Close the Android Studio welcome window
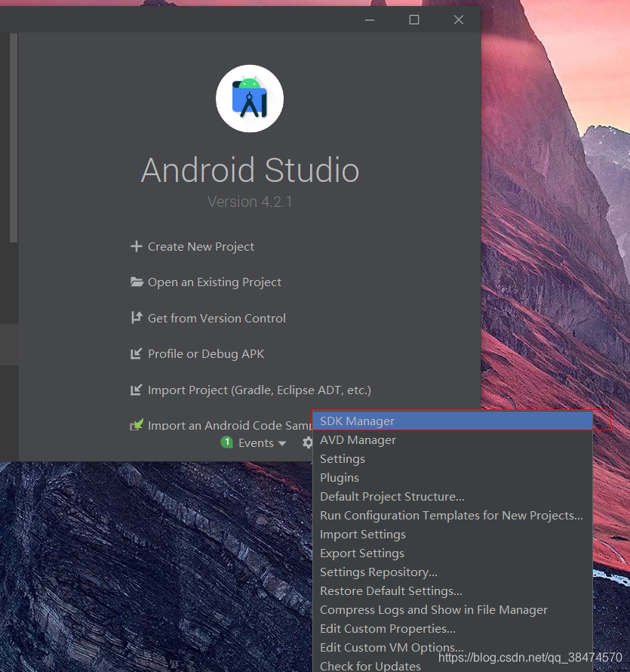Image resolution: width=630 pixels, height=672 pixels. (459, 20)
